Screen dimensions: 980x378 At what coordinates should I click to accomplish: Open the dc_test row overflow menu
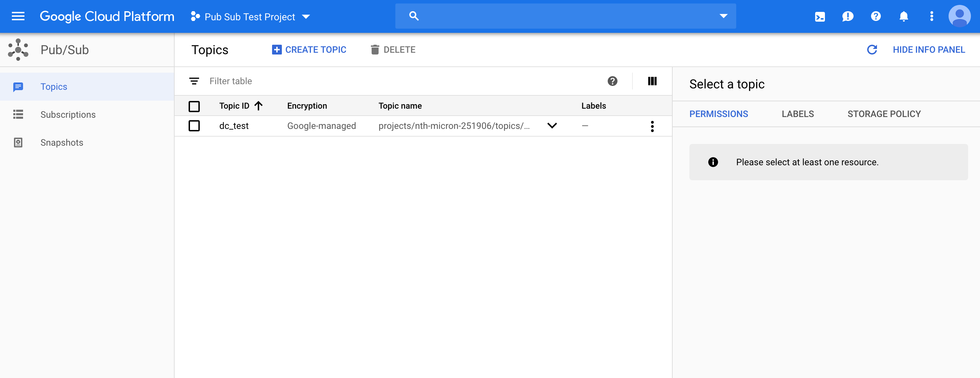[x=652, y=126]
